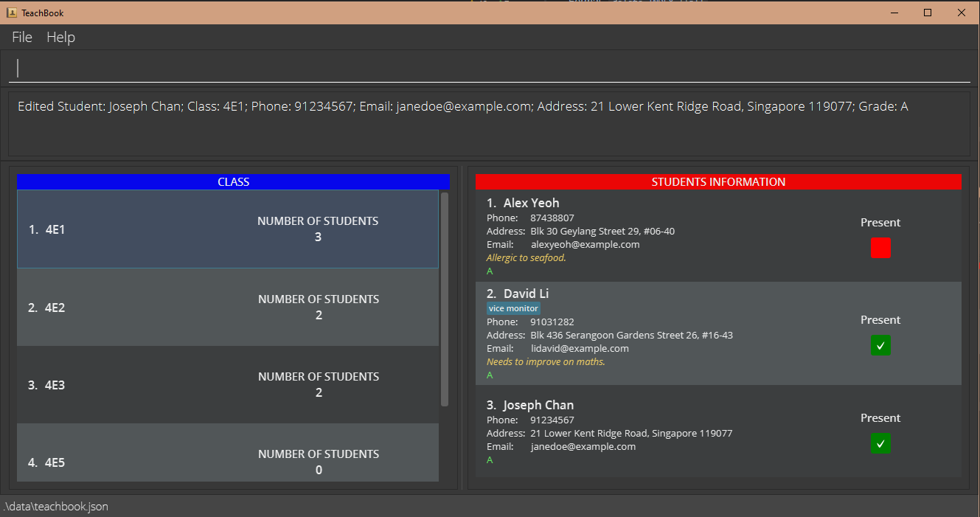This screenshot has height=517, width=980.
Task: Select Alex Yeoh student card
Action: click(x=664, y=235)
